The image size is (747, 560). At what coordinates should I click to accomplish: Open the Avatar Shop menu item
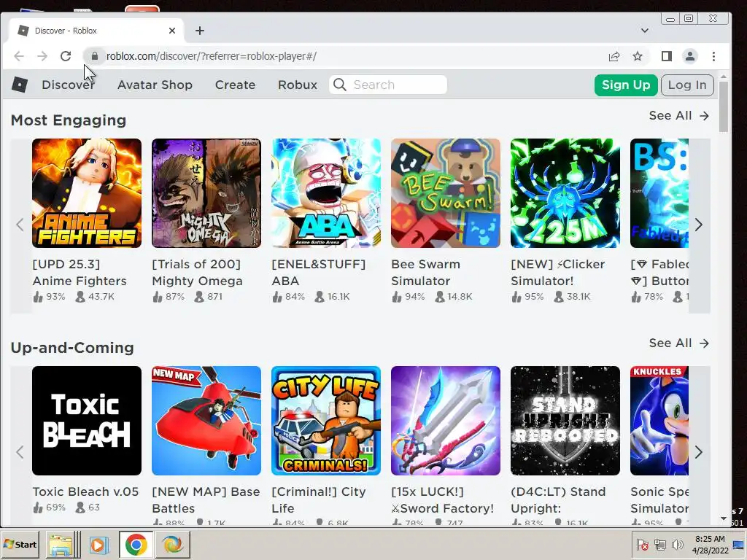[x=155, y=85]
